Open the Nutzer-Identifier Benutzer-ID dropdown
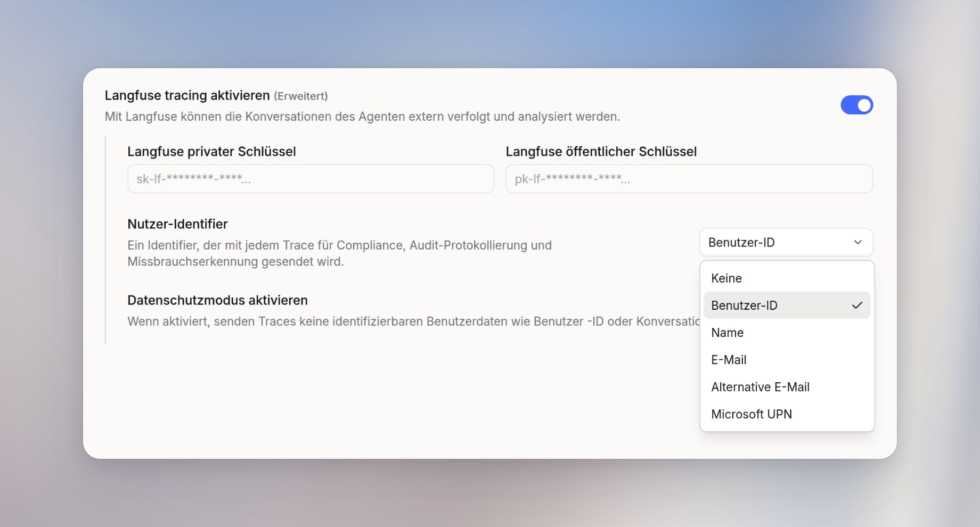Screen dimensions: 980x527 point(786,242)
